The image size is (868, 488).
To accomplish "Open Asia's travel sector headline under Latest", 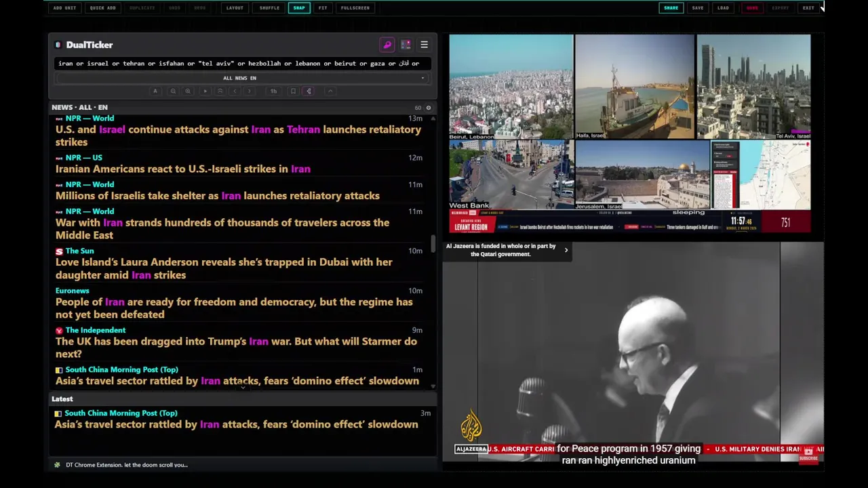I will (236, 424).
